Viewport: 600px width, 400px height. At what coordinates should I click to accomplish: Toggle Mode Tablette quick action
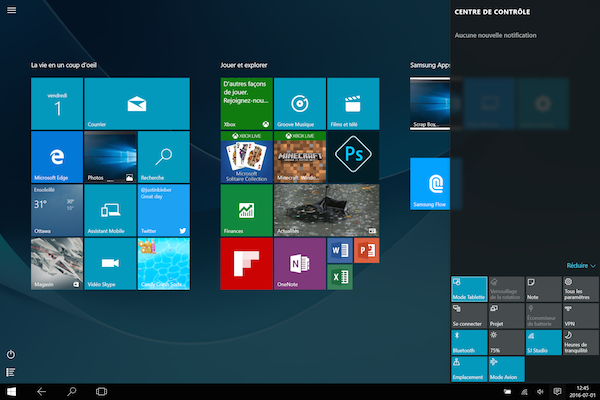469,289
